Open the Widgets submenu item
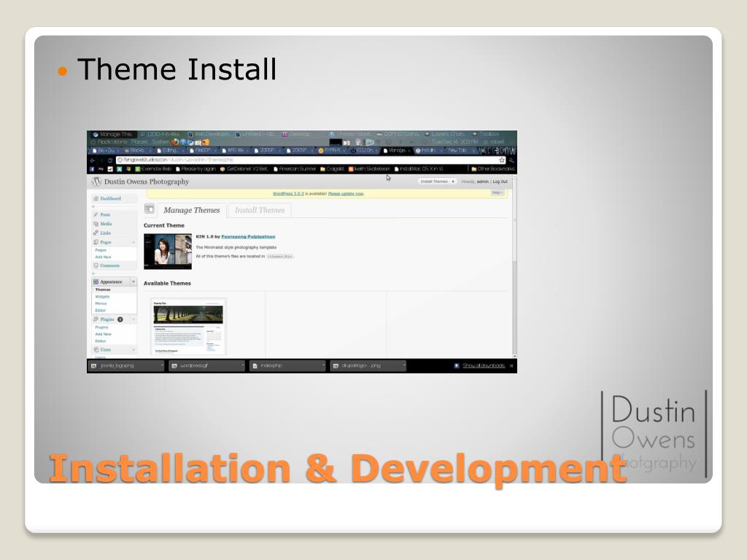The height and width of the screenshot is (560, 747). (x=102, y=297)
